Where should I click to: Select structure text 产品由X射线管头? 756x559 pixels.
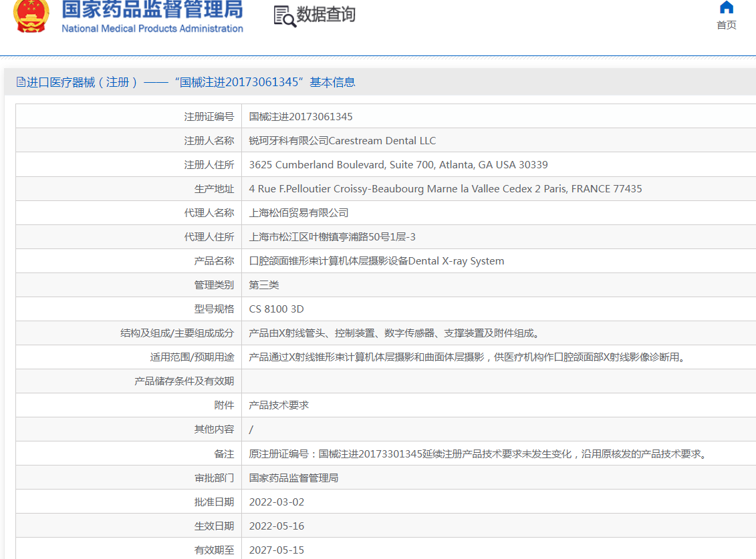pos(394,333)
